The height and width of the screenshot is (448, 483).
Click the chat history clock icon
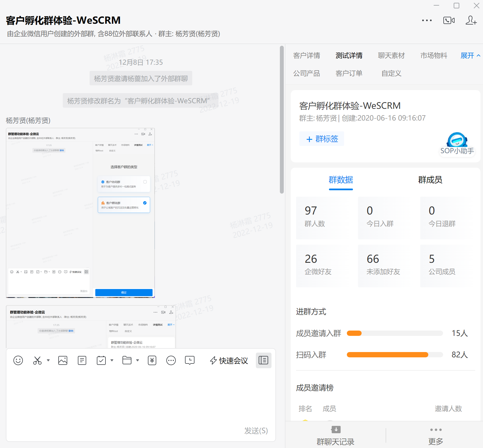(x=190, y=360)
